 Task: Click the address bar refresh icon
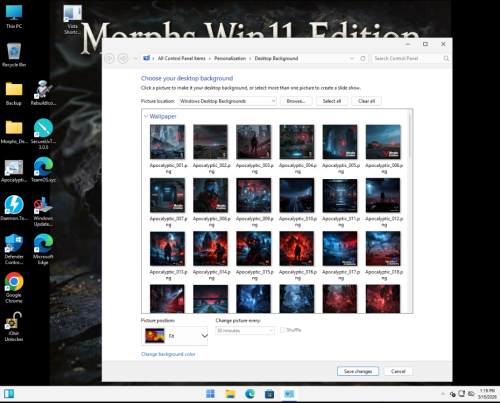363,58
